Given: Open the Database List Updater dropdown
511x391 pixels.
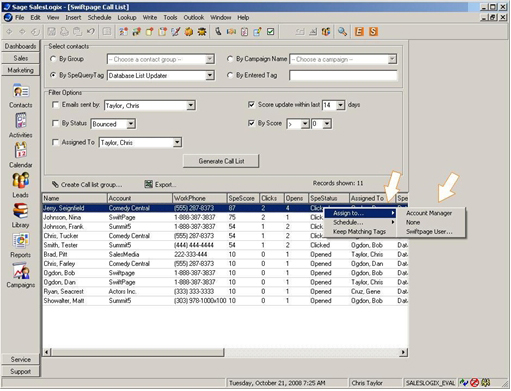Looking at the screenshot, I should tap(209, 76).
